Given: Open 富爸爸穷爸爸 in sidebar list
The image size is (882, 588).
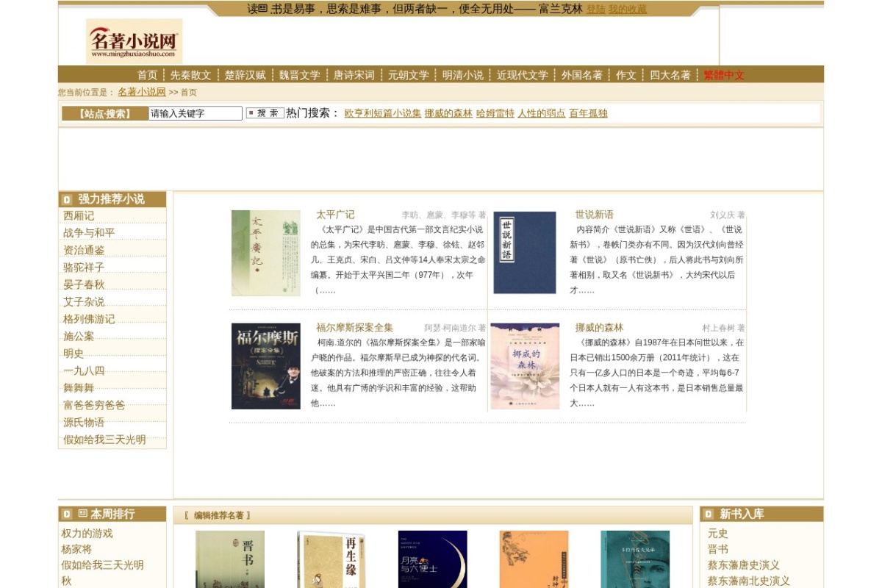Looking at the screenshot, I should [x=94, y=405].
